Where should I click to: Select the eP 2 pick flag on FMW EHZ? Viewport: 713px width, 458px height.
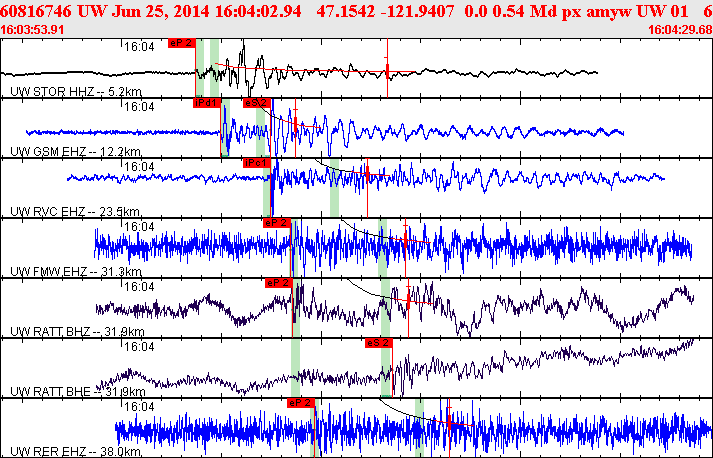coord(276,223)
